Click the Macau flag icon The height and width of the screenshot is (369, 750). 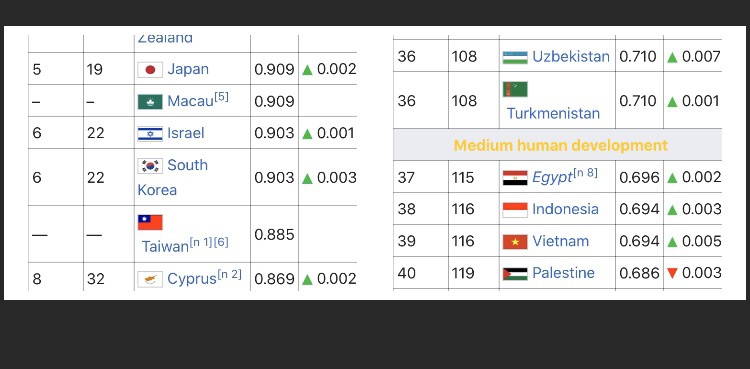(x=150, y=102)
